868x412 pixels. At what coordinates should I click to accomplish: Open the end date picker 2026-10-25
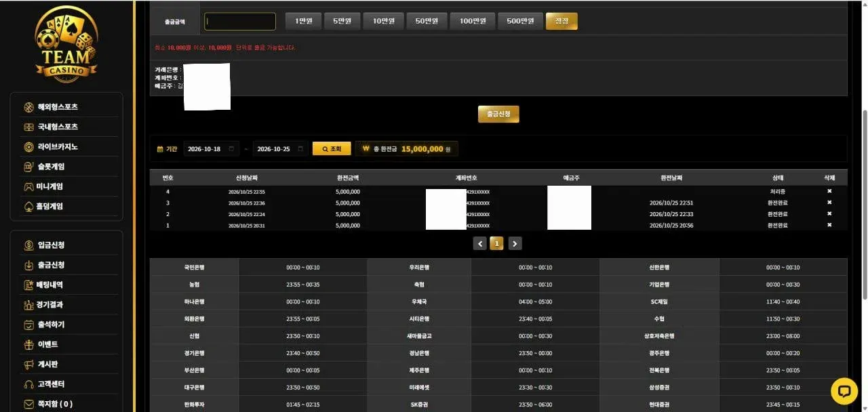pos(281,149)
